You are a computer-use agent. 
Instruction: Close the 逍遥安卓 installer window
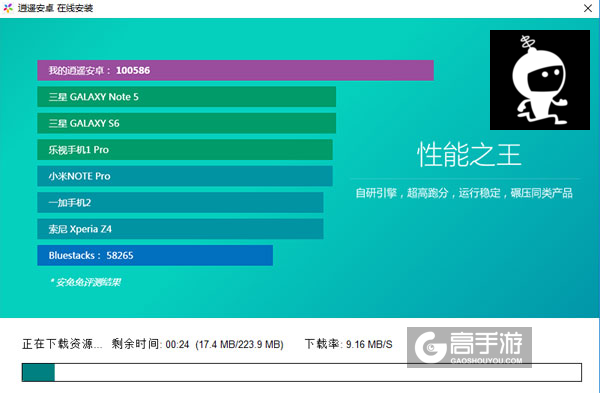click(588, 8)
